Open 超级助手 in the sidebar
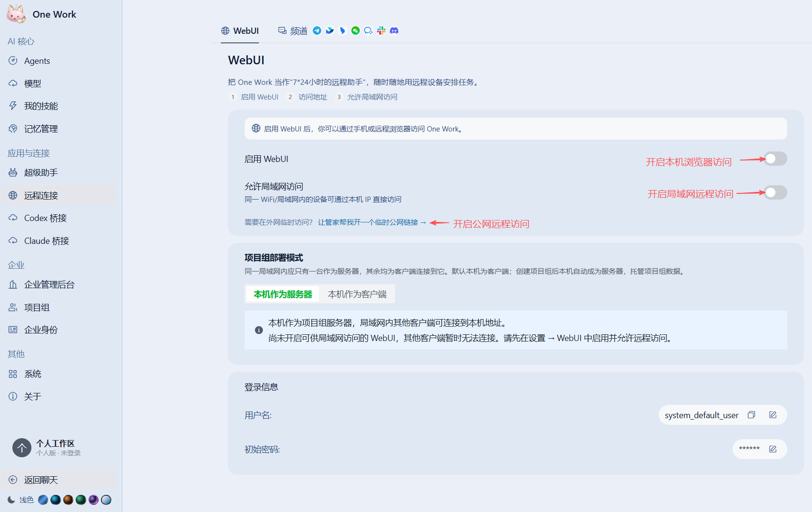The image size is (812, 512). (60, 172)
